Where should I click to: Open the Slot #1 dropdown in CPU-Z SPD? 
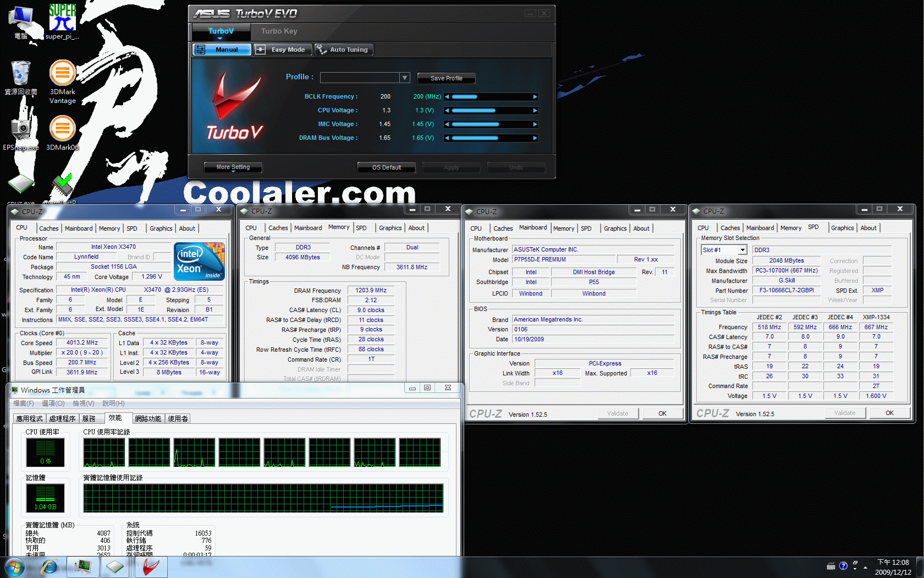(x=743, y=250)
